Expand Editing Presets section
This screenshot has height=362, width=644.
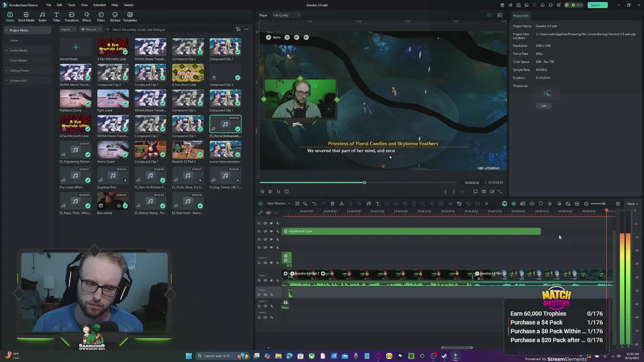pos(7,70)
